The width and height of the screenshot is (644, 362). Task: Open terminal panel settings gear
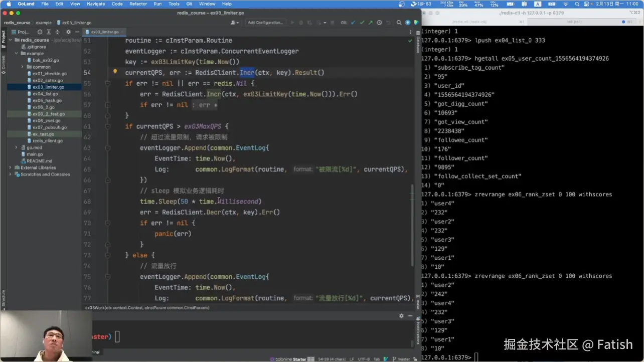coord(401,316)
